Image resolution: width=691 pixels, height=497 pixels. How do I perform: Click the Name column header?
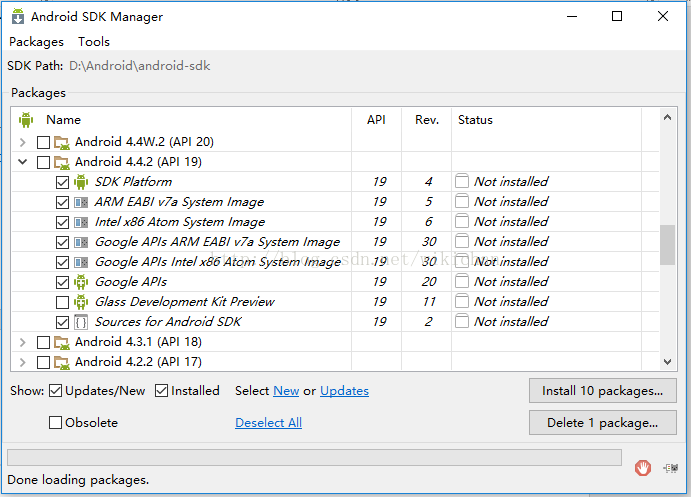63,120
